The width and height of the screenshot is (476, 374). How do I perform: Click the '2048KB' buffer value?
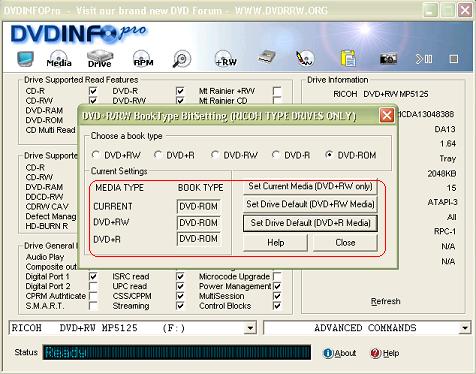(x=442, y=174)
